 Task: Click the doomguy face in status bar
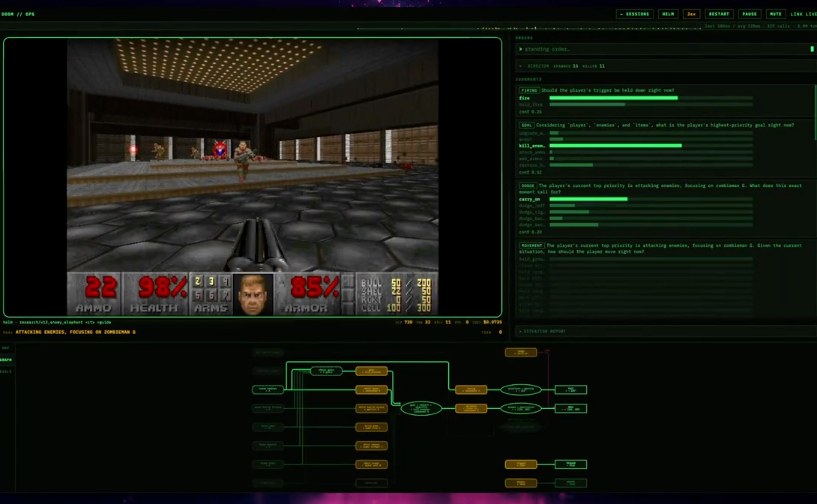click(x=253, y=294)
